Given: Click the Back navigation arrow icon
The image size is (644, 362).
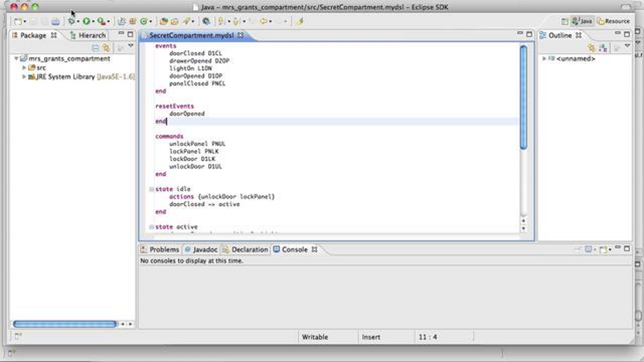Looking at the screenshot, I should (x=263, y=21).
